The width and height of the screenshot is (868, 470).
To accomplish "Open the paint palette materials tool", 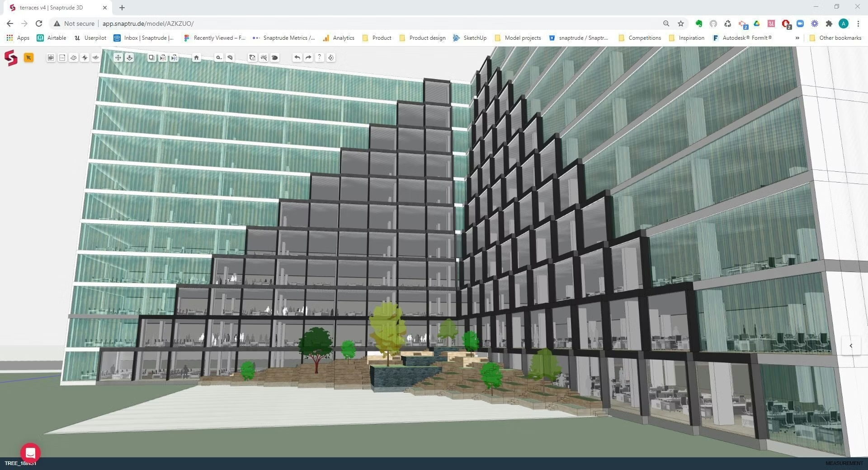I will [275, 57].
